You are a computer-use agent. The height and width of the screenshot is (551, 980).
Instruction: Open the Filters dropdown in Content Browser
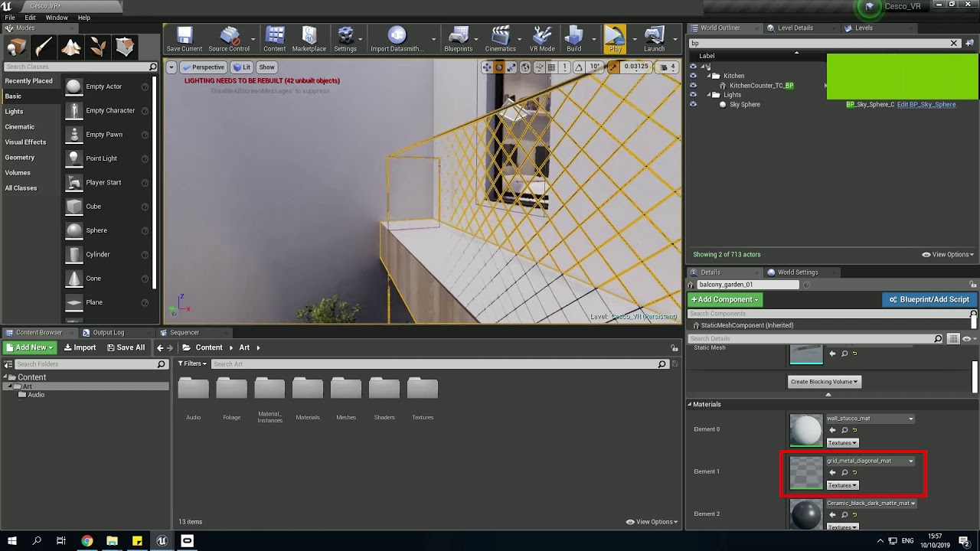pyautogui.click(x=192, y=364)
